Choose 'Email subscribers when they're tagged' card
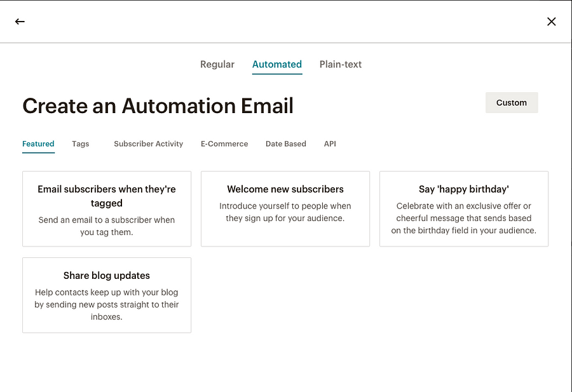572x392 pixels. tap(107, 196)
